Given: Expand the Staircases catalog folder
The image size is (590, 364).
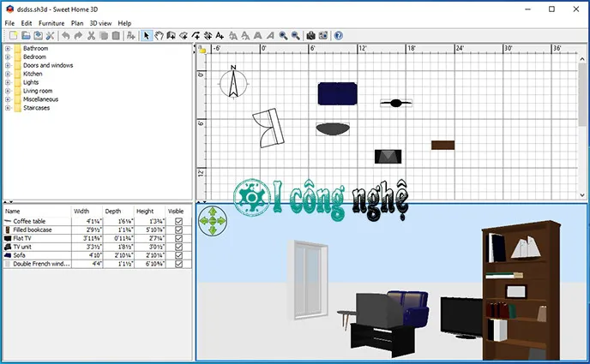Looking at the screenshot, I should [8, 108].
